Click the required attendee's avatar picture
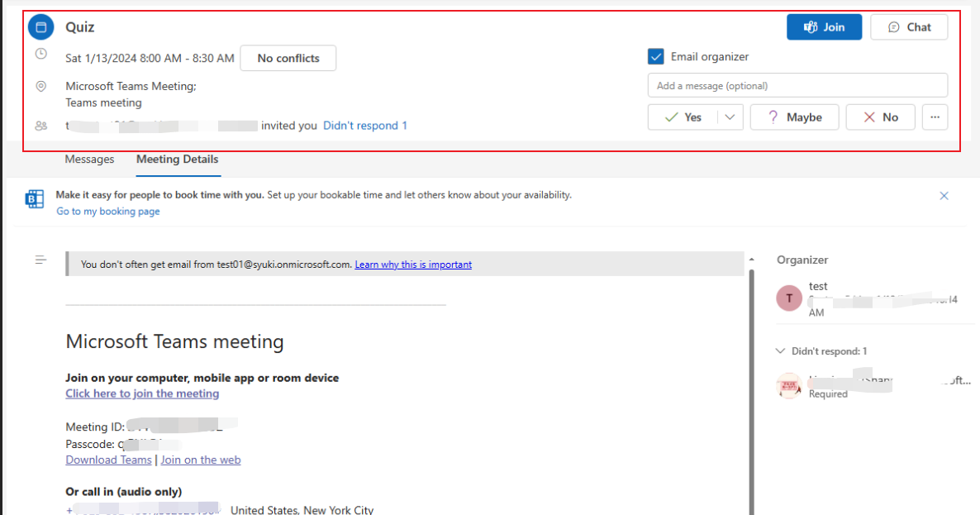Viewport: 980px width, 515px height. tap(789, 385)
